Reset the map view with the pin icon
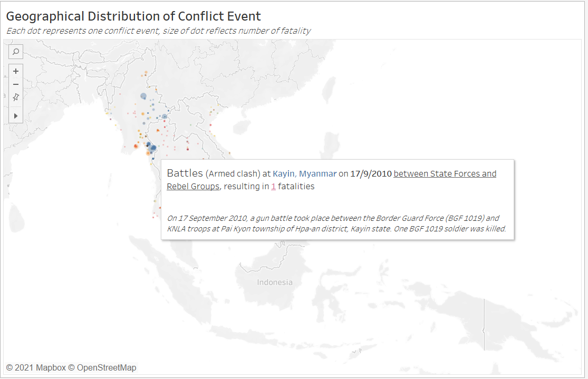This screenshot has height=379, width=588. tap(16, 97)
